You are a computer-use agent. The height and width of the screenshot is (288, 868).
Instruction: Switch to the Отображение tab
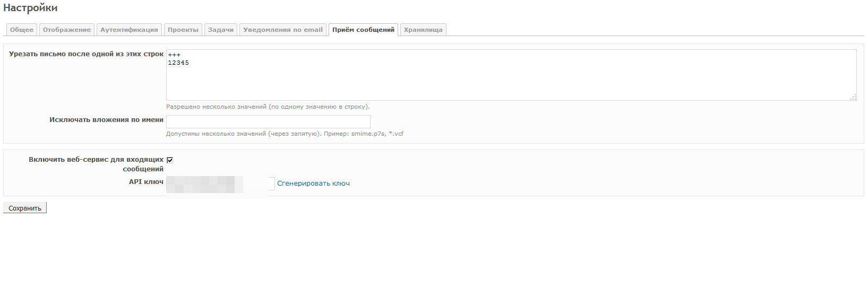[67, 30]
